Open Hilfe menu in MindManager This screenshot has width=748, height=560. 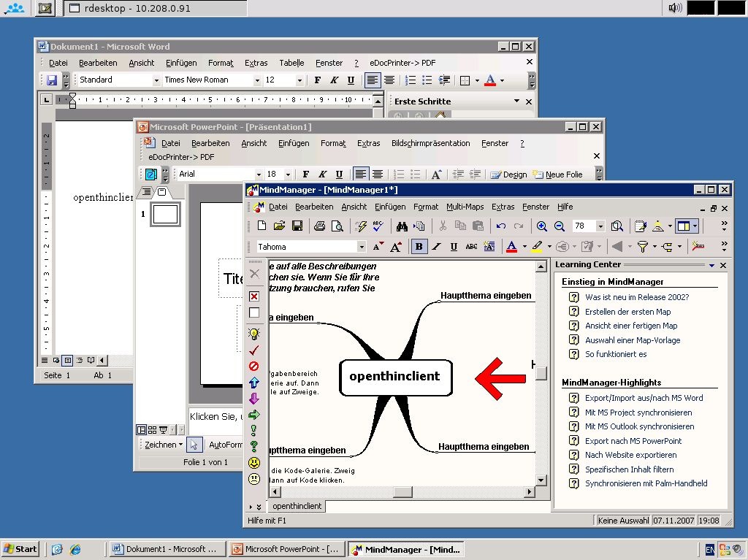(565, 207)
